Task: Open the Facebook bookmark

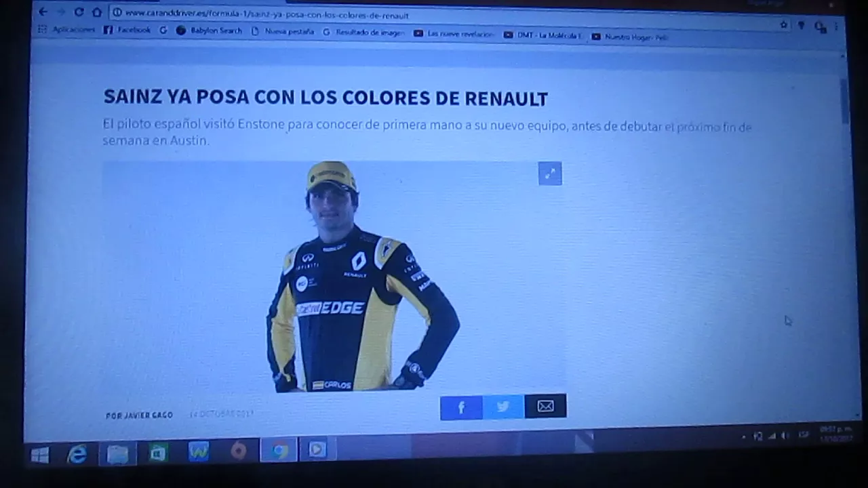Action: coord(127,30)
